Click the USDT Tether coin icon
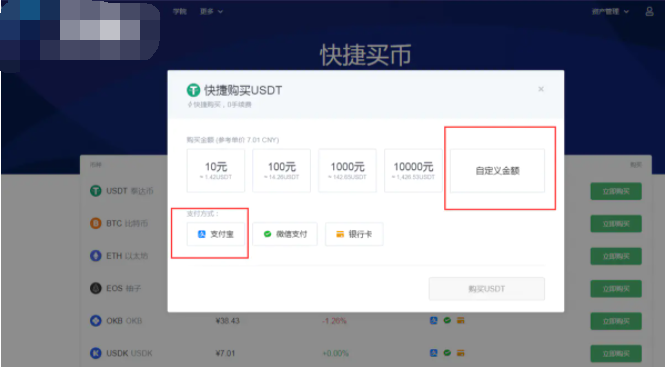This screenshot has width=665, height=367. [96, 191]
